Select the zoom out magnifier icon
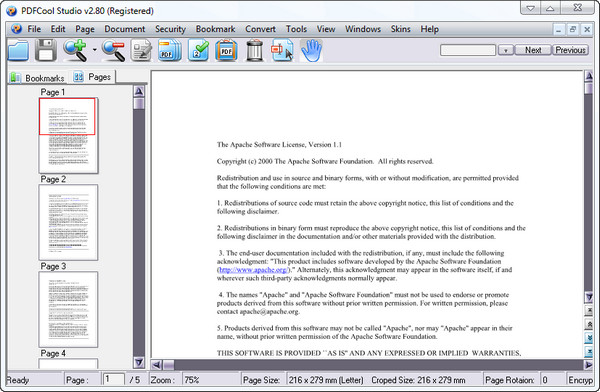This screenshot has height=392, width=600. tap(113, 51)
